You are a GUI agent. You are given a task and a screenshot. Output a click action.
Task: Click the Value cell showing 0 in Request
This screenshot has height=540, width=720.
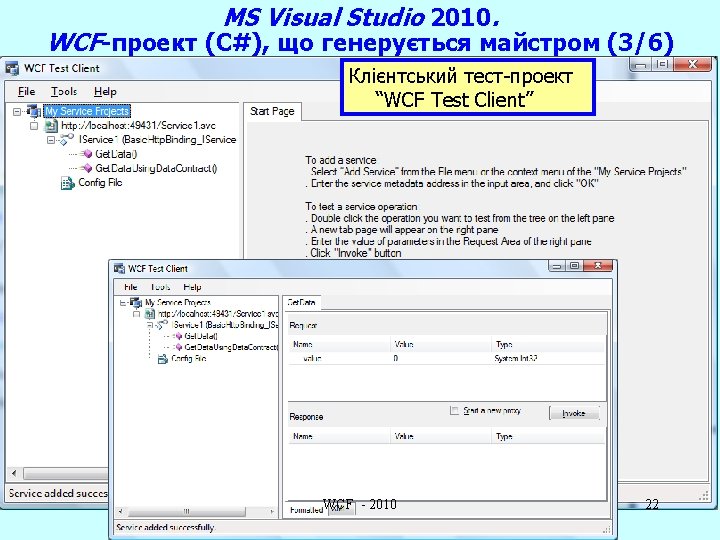coord(441,358)
